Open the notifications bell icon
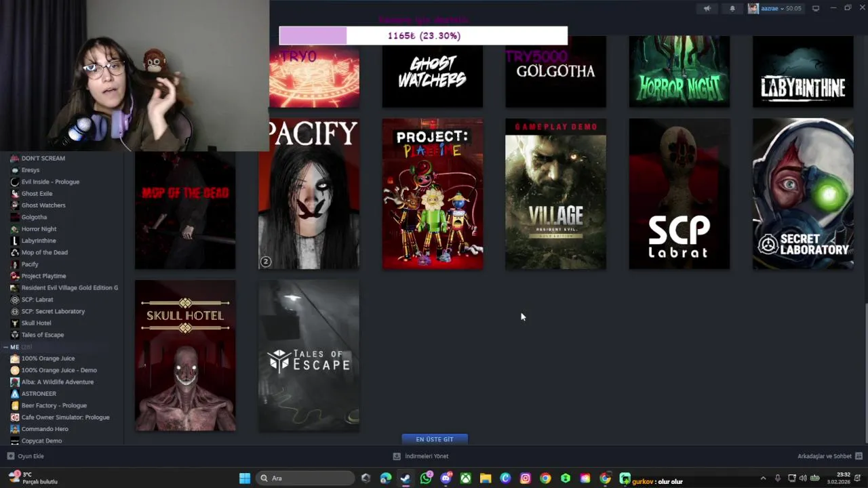Image resolution: width=868 pixels, height=488 pixels. pos(732,8)
